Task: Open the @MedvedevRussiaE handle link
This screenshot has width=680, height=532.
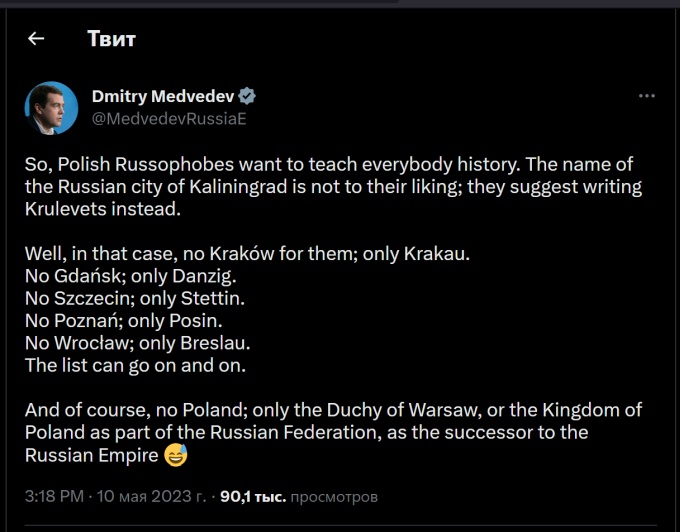Action: (169, 118)
